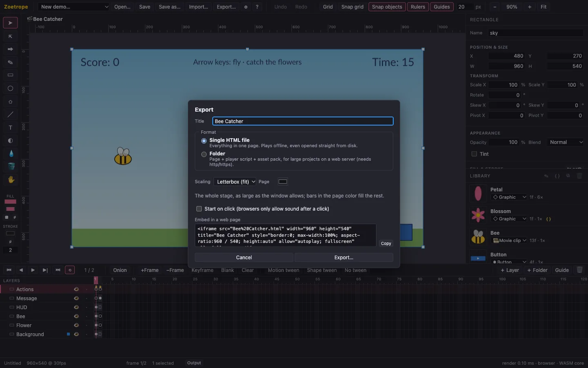Enable the Start on click checkbox
The height and width of the screenshot is (368, 588).
click(199, 209)
